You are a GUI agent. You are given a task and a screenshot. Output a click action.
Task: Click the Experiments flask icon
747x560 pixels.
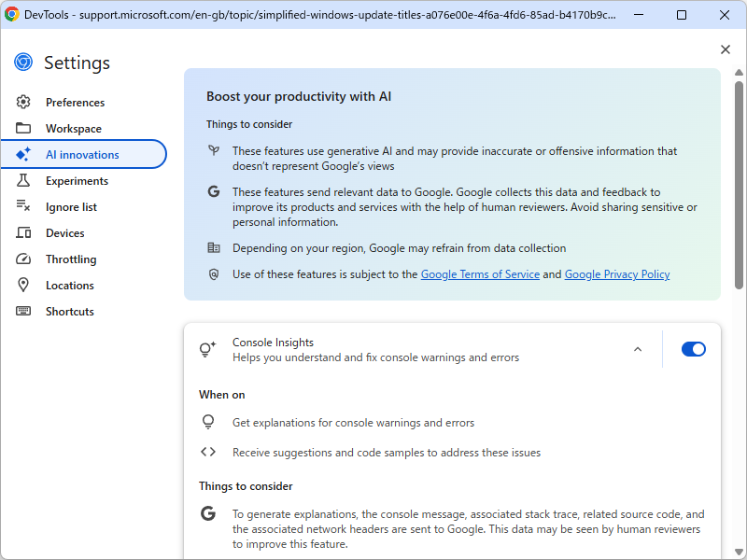pyautogui.click(x=24, y=181)
